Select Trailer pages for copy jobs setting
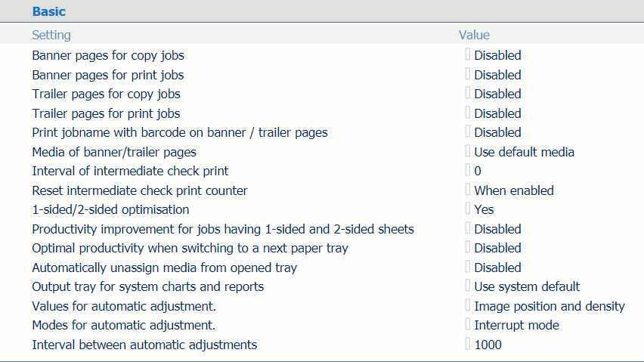The height and width of the screenshot is (362, 644). click(x=107, y=94)
